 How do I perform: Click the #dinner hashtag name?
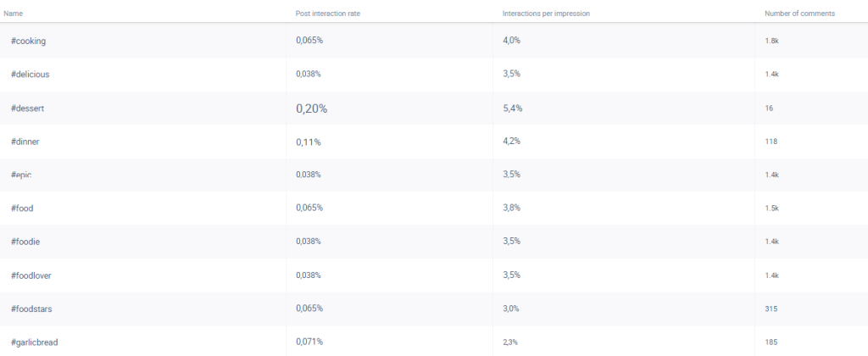click(x=25, y=142)
